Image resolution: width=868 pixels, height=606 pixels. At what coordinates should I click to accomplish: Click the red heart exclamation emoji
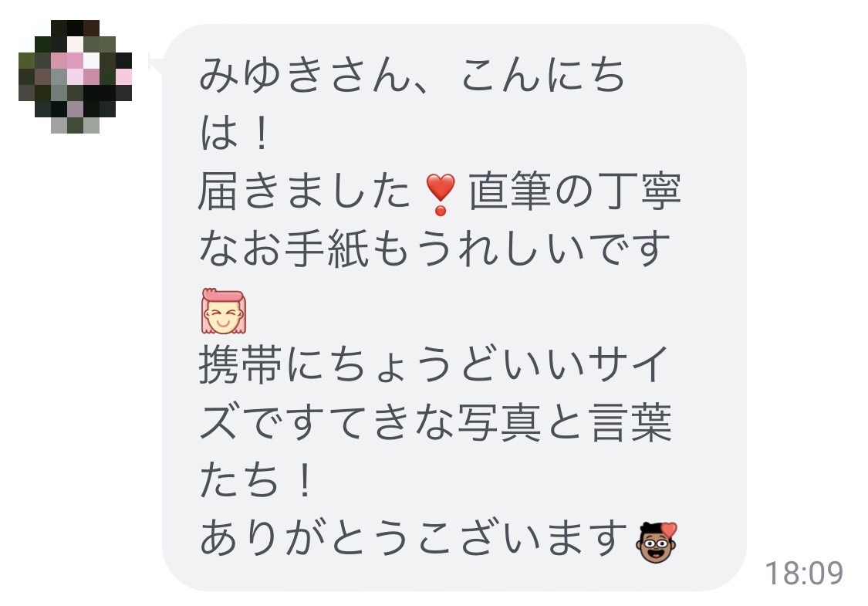click(x=441, y=194)
